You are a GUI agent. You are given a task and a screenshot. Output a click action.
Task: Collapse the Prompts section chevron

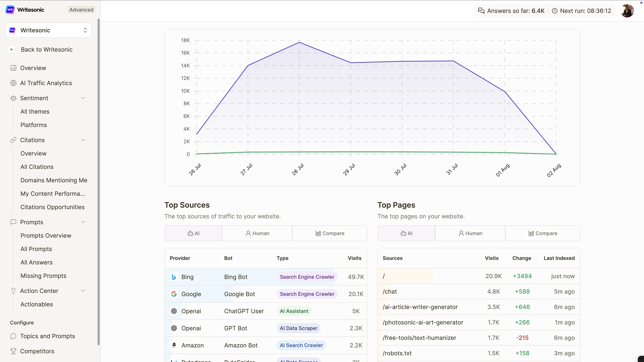click(83, 222)
